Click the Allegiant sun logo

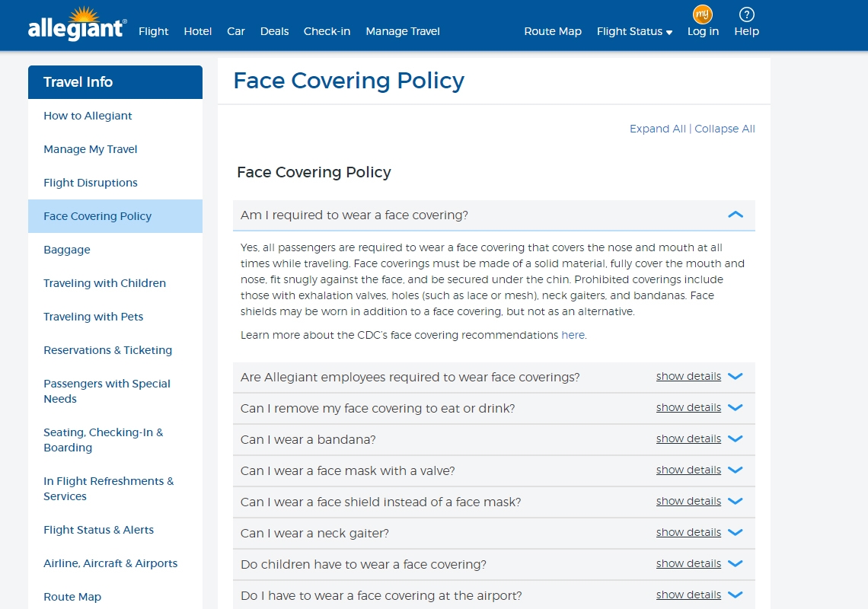point(76,25)
